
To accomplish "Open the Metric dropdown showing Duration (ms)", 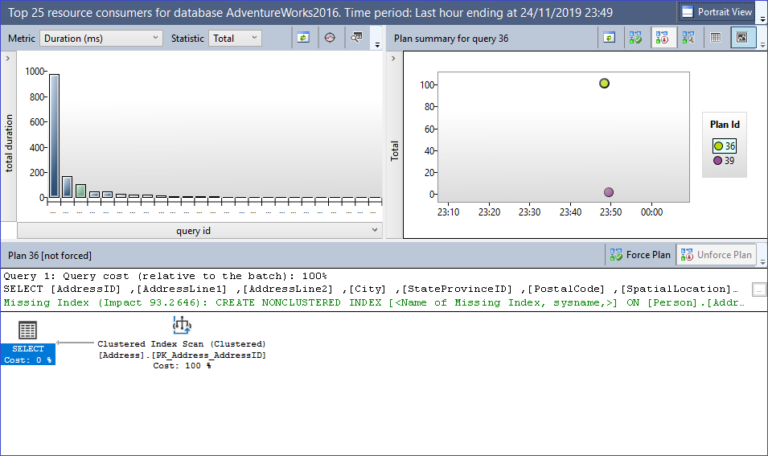I will 101,38.
